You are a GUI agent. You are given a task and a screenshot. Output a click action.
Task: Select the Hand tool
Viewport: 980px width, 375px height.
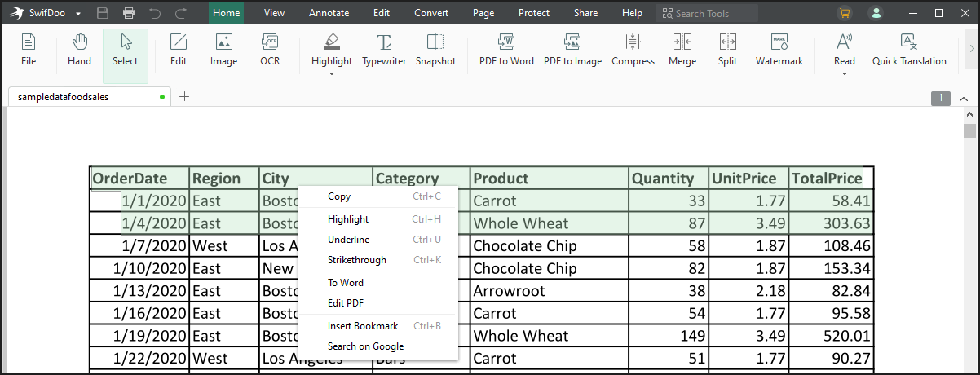pos(79,51)
